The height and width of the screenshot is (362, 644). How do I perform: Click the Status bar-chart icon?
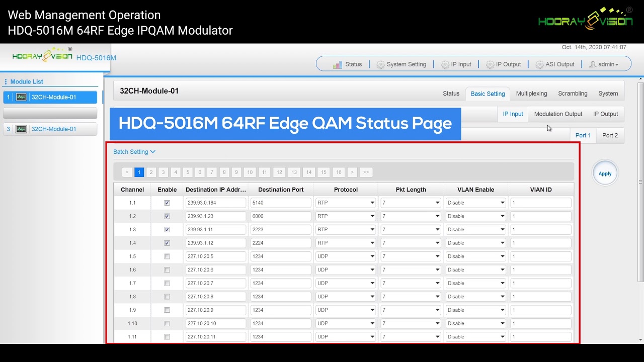pyautogui.click(x=338, y=64)
